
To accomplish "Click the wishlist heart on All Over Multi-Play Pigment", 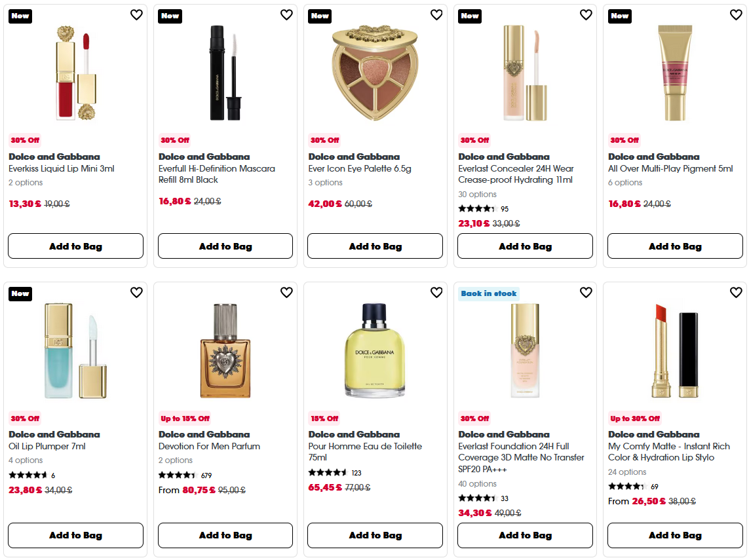I will (x=736, y=14).
